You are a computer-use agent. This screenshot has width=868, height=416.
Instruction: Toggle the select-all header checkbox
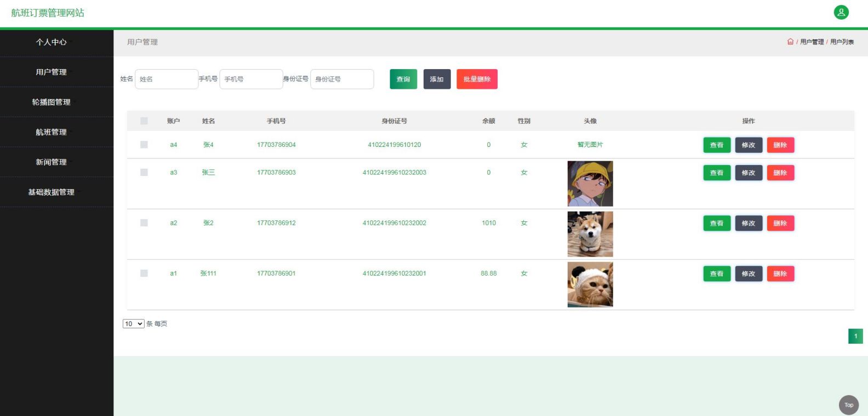pos(144,121)
